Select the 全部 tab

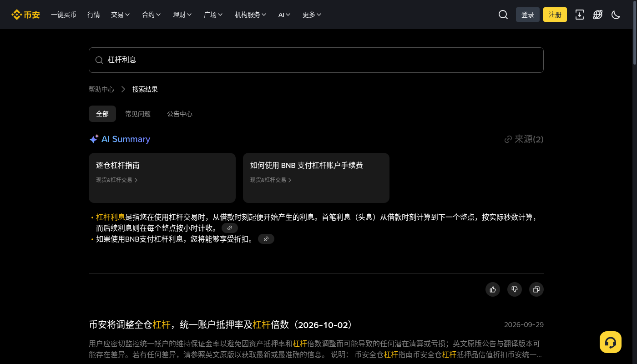pyautogui.click(x=102, y=114)
